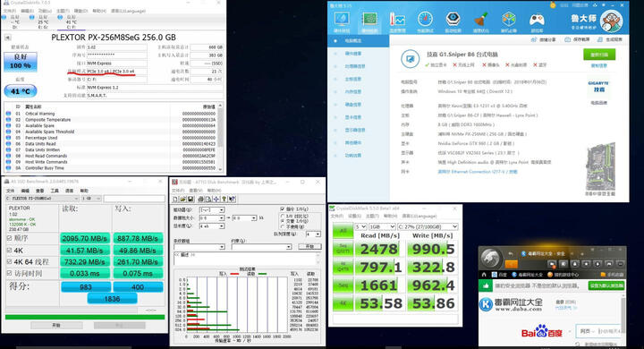Open the 帮助 menu in AS SSD Benchmark

tap(84, 191)
